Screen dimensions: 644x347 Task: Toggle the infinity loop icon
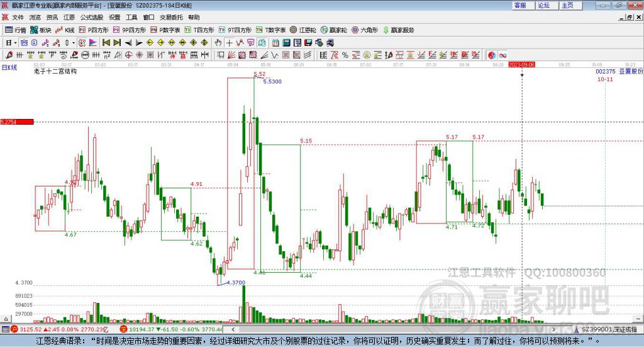(502, 55)
